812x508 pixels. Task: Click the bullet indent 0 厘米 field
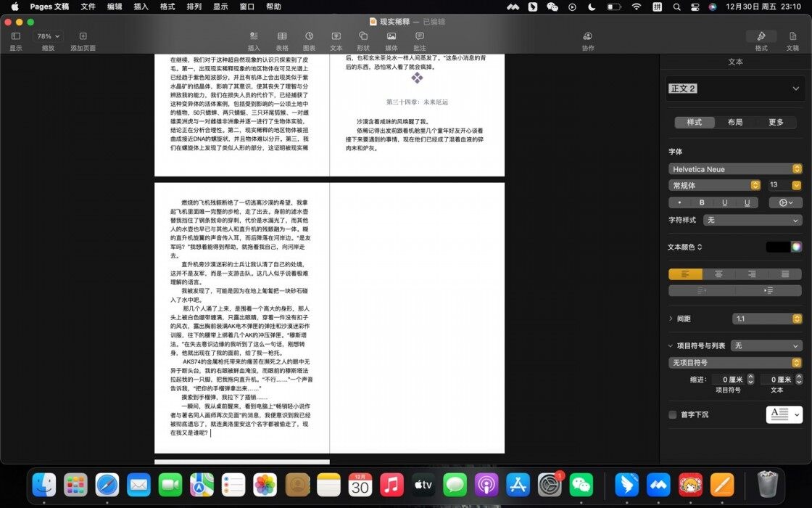coord(729,380)
